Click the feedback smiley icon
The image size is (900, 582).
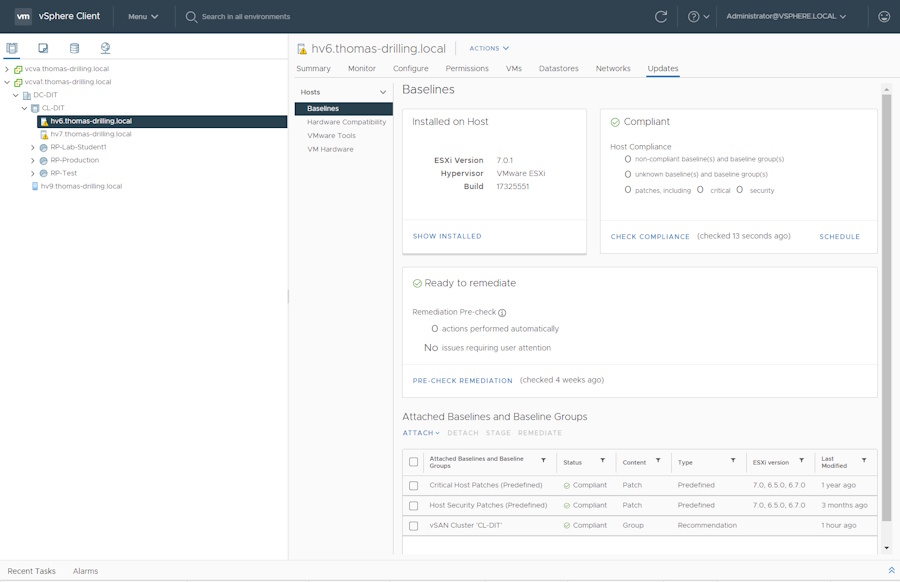(884, 17)
